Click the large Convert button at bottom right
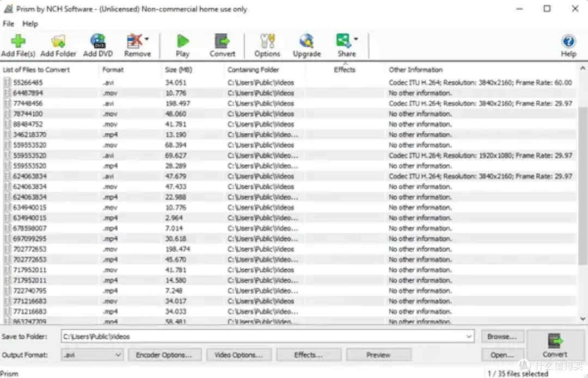Viewport: 588px width, 378px height. (x=555, y=345)
